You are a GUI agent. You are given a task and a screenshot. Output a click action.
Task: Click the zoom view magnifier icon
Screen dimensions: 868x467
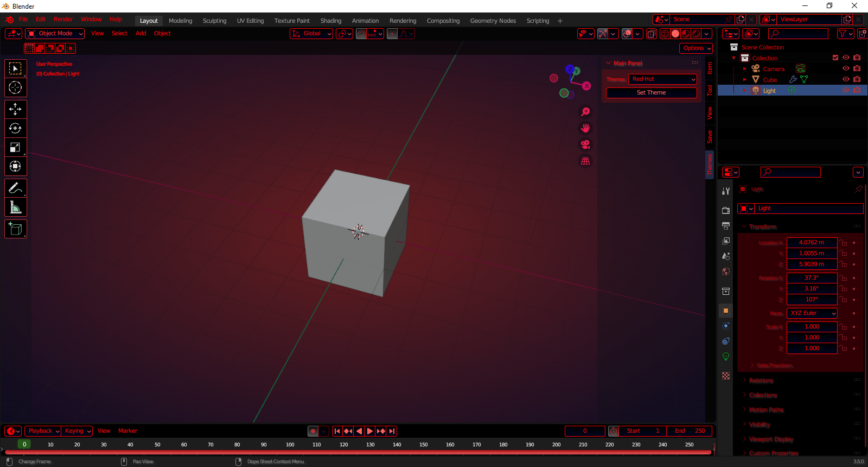[585, 112]
